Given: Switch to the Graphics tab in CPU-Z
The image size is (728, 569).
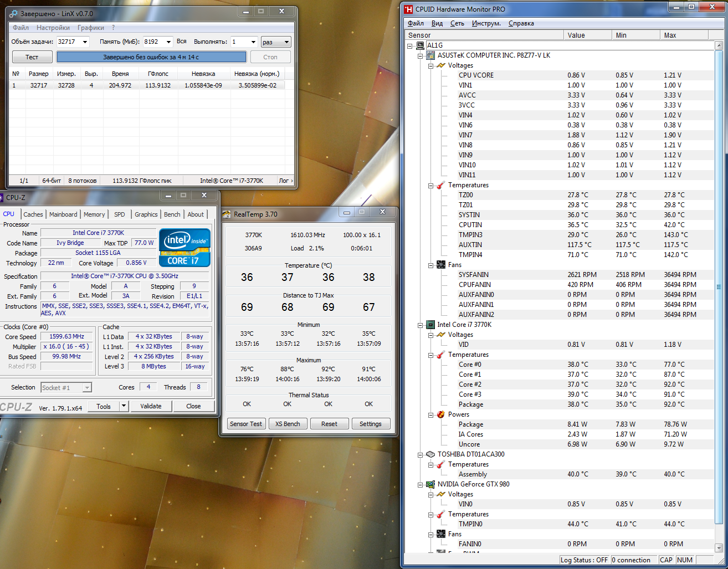Looking at the screenshot, I should (x=146, y=214).
